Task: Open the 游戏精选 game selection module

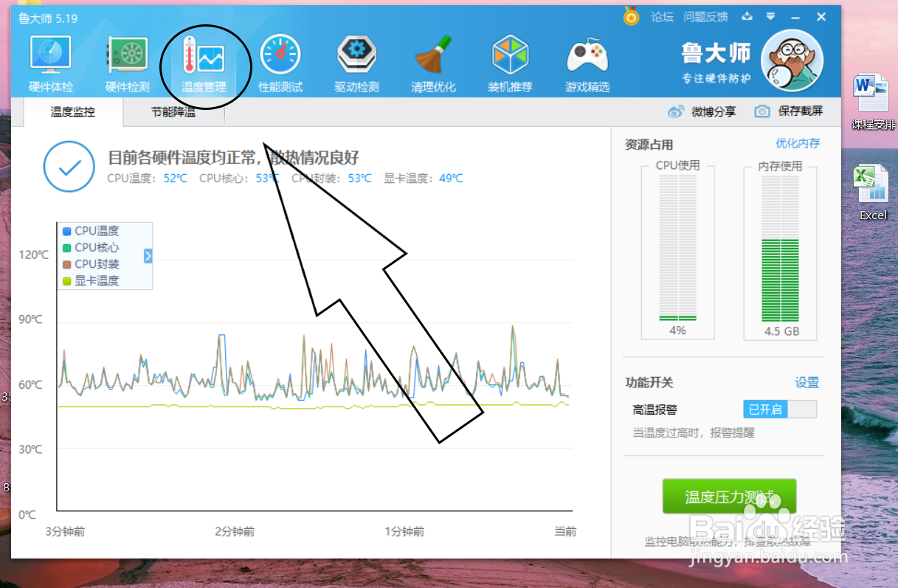Action: coord(587,65)
